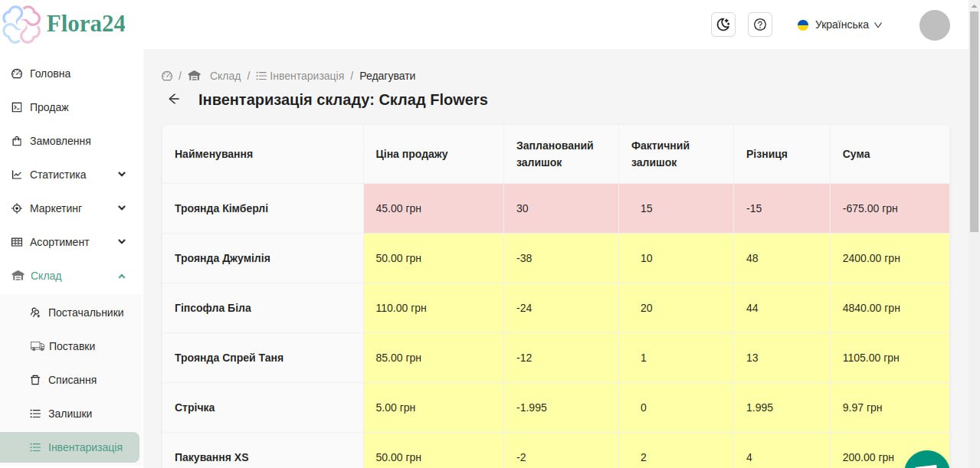Expand the Маркетинг menu chevron

(x=122, y=208)
